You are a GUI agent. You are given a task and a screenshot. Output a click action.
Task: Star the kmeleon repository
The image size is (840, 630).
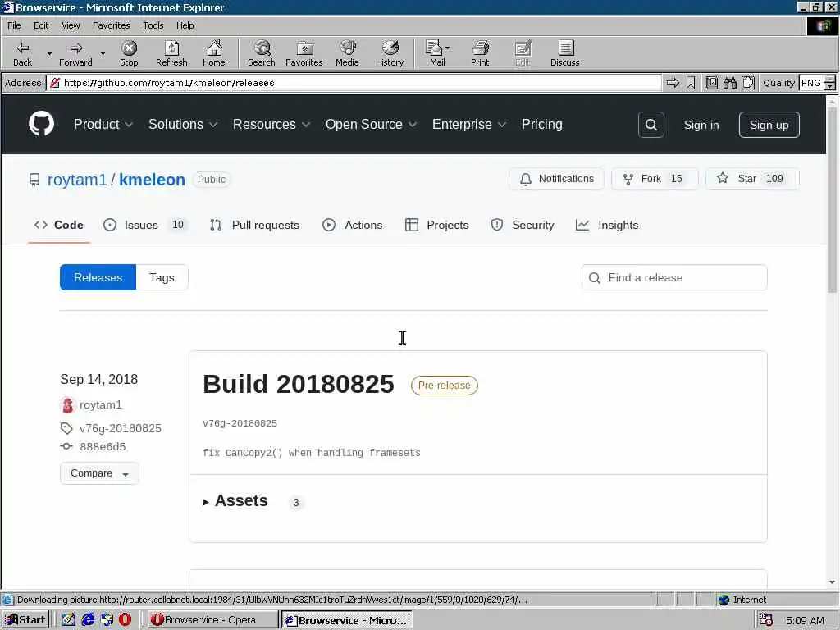coord(752,179)
